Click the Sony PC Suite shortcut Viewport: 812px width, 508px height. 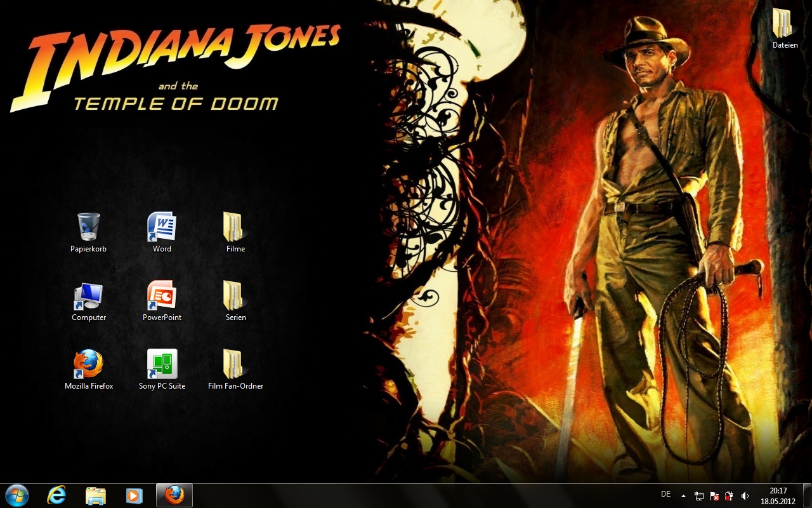pyautogui.click(x=162, y=364)
